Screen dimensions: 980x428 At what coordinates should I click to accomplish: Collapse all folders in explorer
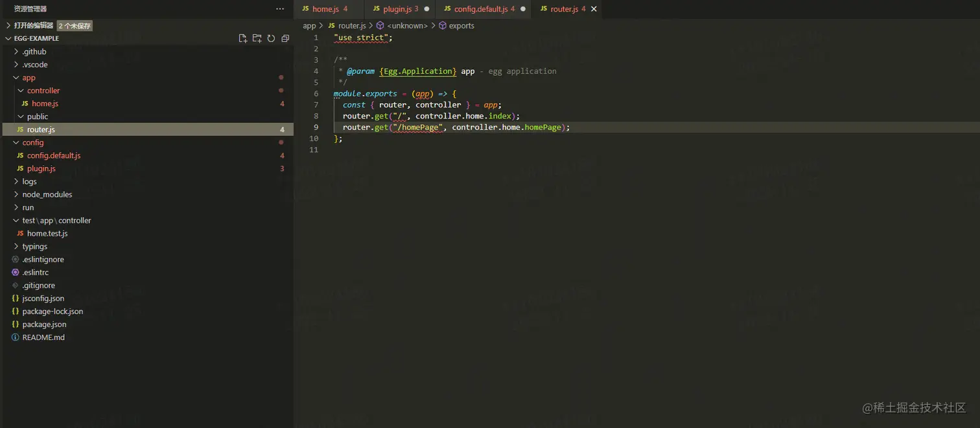tap(285, 38)
